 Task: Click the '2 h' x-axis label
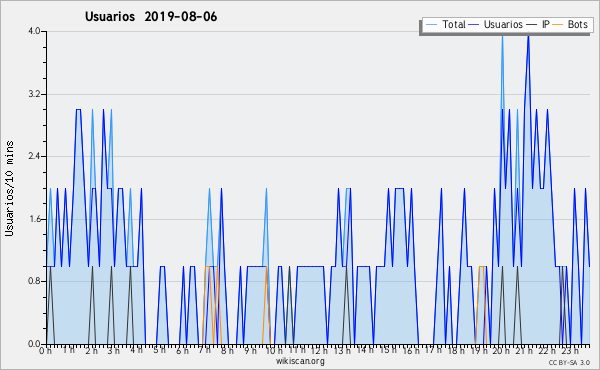[91, 351]
